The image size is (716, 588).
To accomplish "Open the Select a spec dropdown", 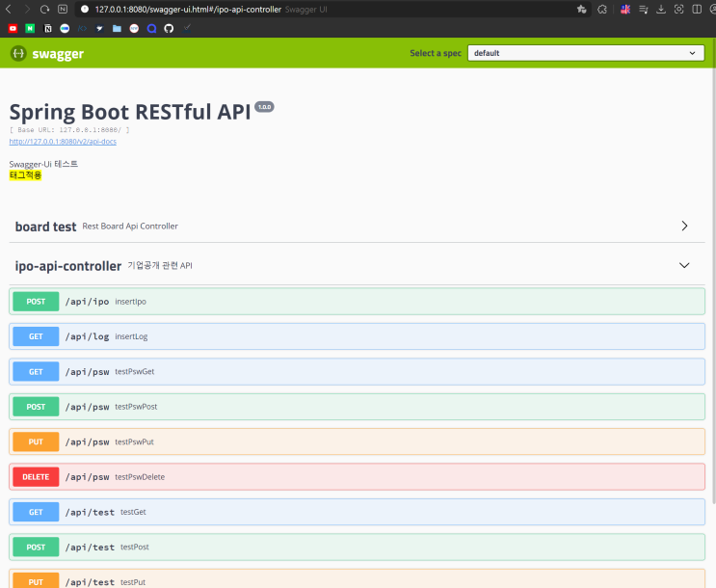I will pyautogui.click(x=586, y=53).
